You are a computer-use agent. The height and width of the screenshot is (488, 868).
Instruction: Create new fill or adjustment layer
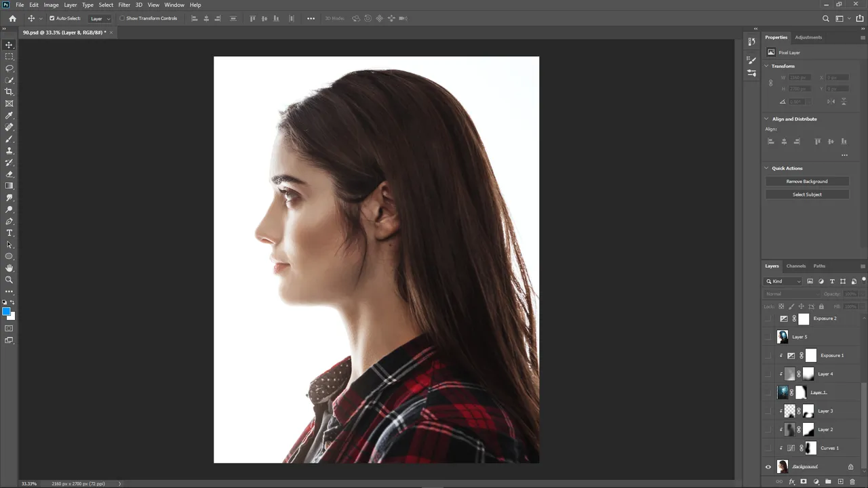pos(816,482)
